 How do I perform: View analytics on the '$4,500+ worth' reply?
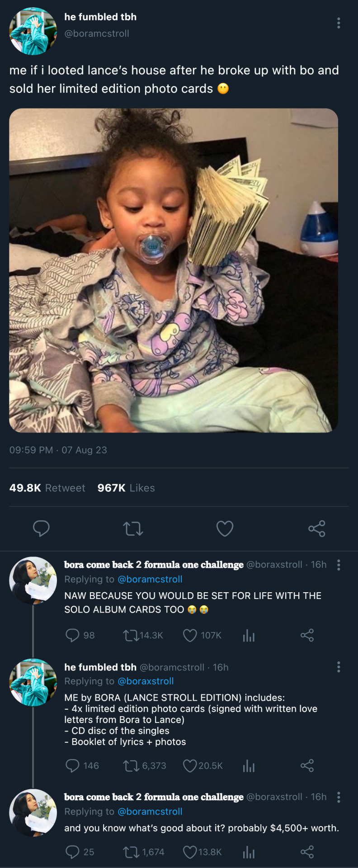[249, 852]
